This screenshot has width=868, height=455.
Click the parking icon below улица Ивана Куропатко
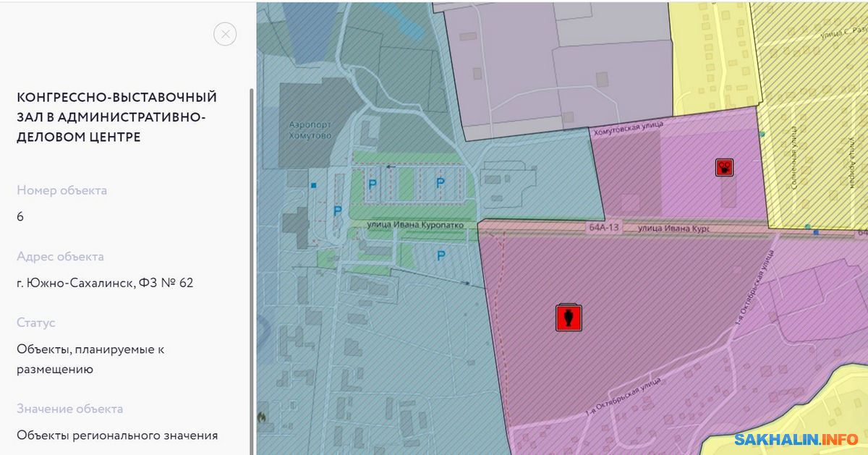(441, 255)
